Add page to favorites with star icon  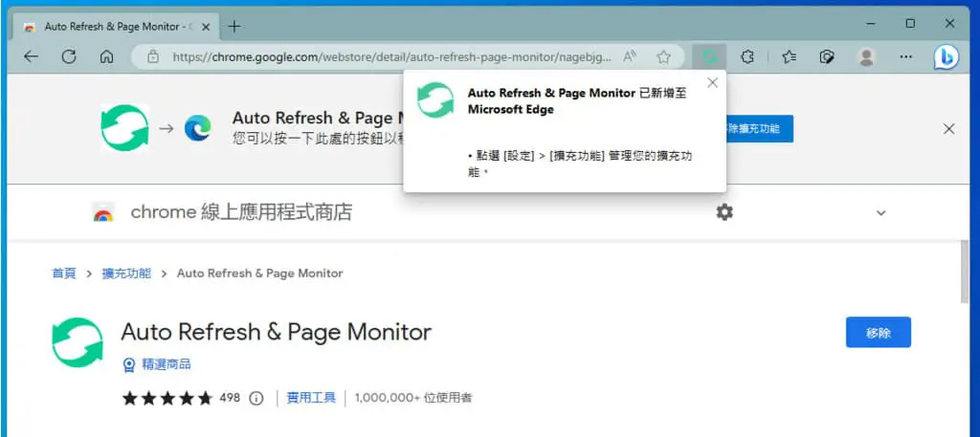point(663,56)
